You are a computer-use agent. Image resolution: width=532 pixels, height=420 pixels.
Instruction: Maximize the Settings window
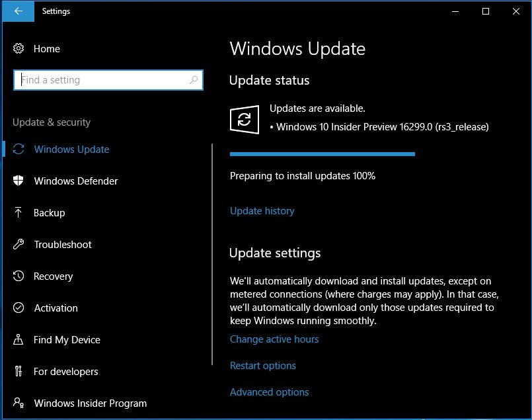pos(486,11)
